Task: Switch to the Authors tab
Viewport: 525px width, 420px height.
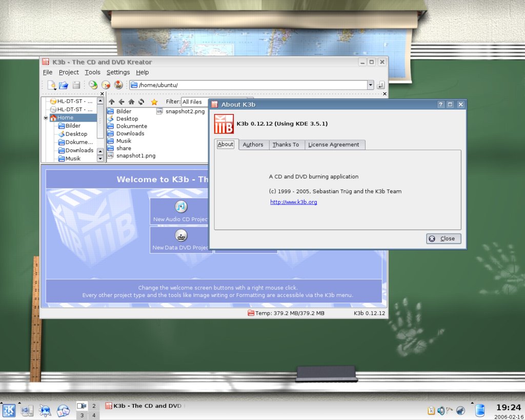Action: (253, 145)
